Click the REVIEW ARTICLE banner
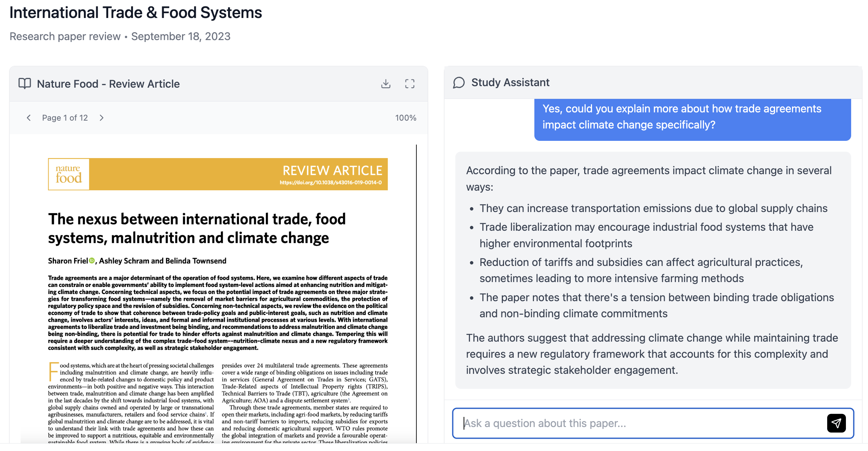 pyautogui.click(x=331, y=171)
